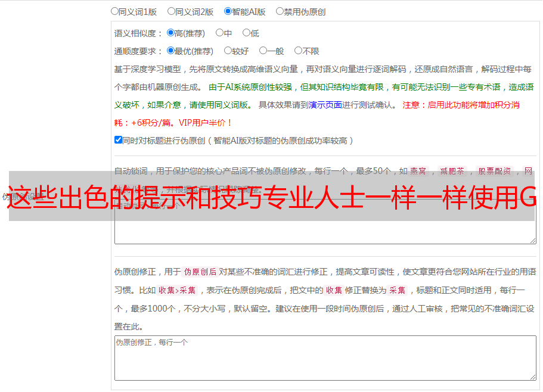Click the 股票配资 example tag
The height and width of the screenshot is (392, 543).
click(x=495, y=171)
